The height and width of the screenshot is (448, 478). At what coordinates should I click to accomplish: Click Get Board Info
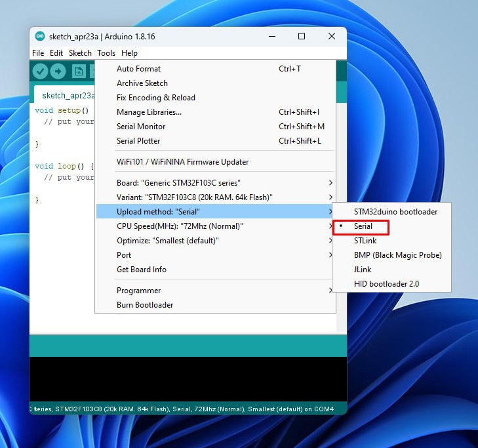click(142, 270)
